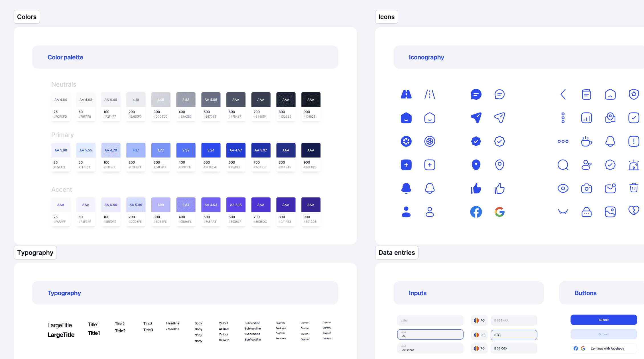
Task: Click the rounded checkbox checkmark icon
Action: (x=634, y=118)
